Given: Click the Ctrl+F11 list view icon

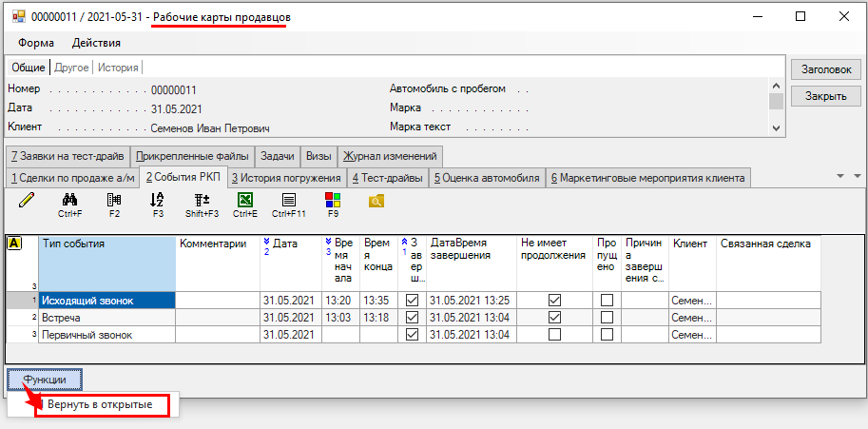Looking at the screenshot, I should pos(290,200).
